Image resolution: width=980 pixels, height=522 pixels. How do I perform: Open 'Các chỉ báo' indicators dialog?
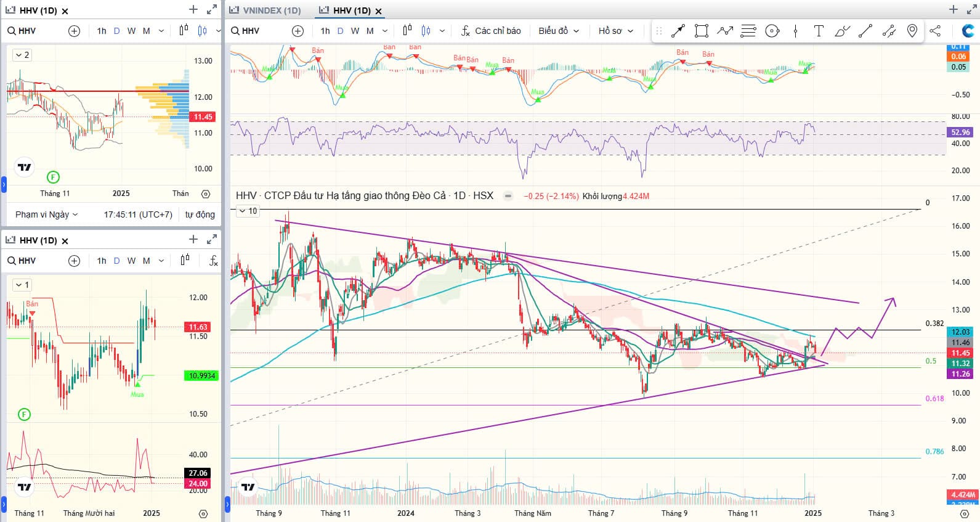(491, 31)
